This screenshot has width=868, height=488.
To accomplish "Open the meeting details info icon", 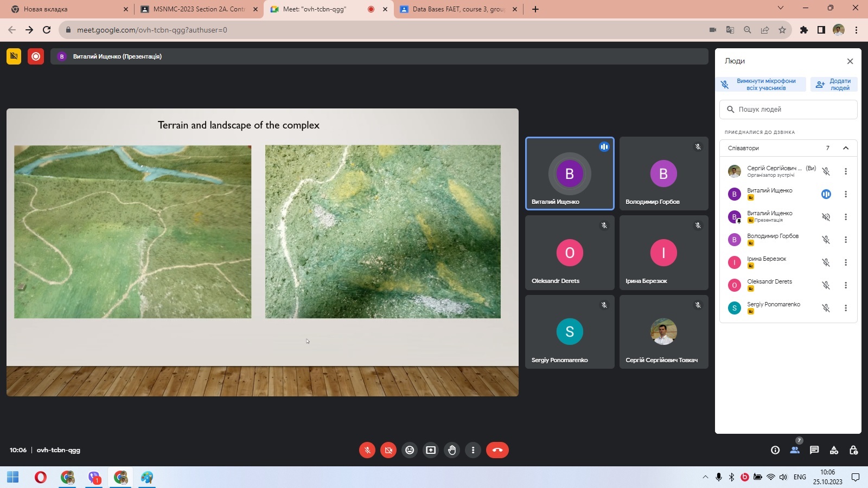I will point(775,450).
